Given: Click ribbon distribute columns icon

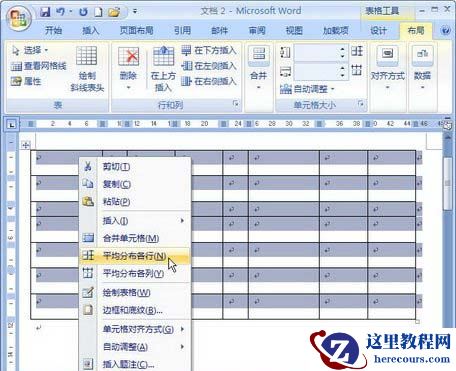Looking at the screenshot, I should click(357, 70).
